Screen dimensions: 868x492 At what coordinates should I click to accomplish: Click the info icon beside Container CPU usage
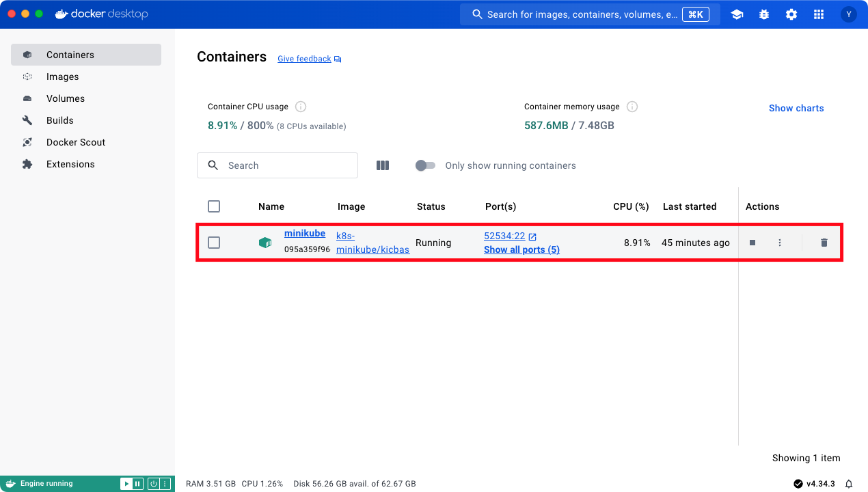[x=301, y=107]
